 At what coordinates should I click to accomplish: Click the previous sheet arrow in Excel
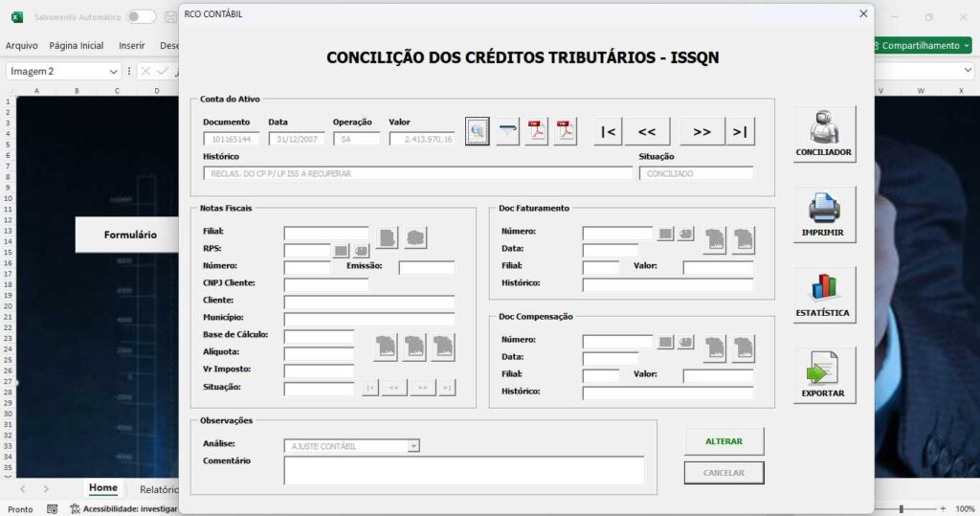pyautogui.click(x=23, y=489)
